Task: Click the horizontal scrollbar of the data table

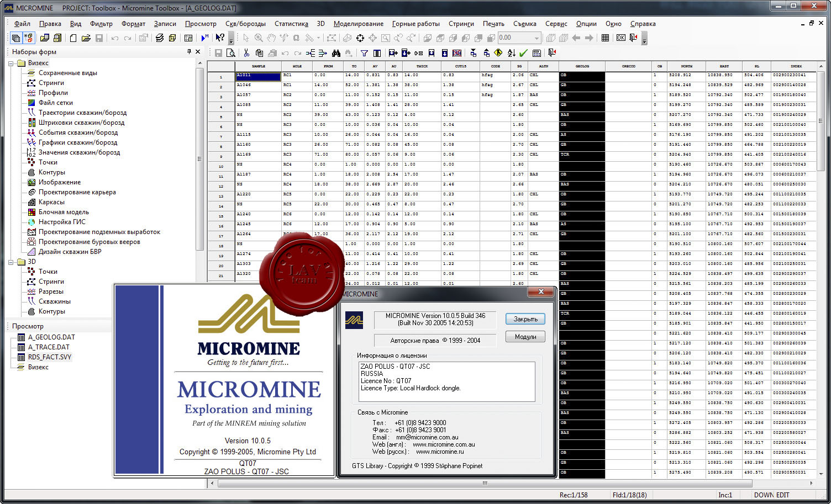Action: click(x=485, y=483)
